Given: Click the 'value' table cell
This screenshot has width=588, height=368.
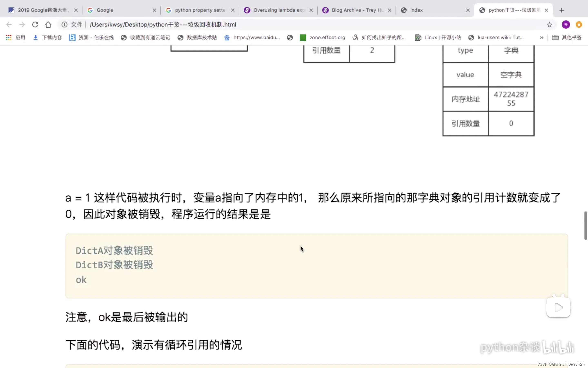Looking at the screenshot, I should (x=465, y=75).
